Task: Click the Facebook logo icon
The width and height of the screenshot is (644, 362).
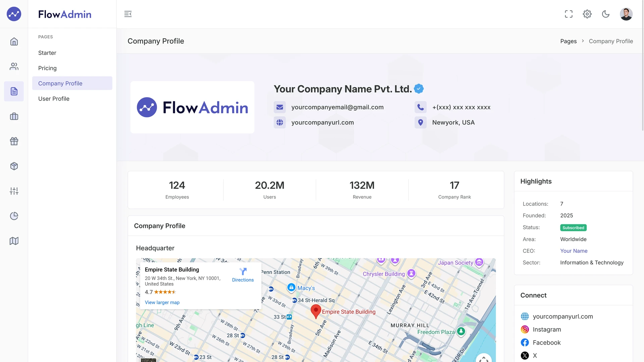Action: tap(525, 343)
